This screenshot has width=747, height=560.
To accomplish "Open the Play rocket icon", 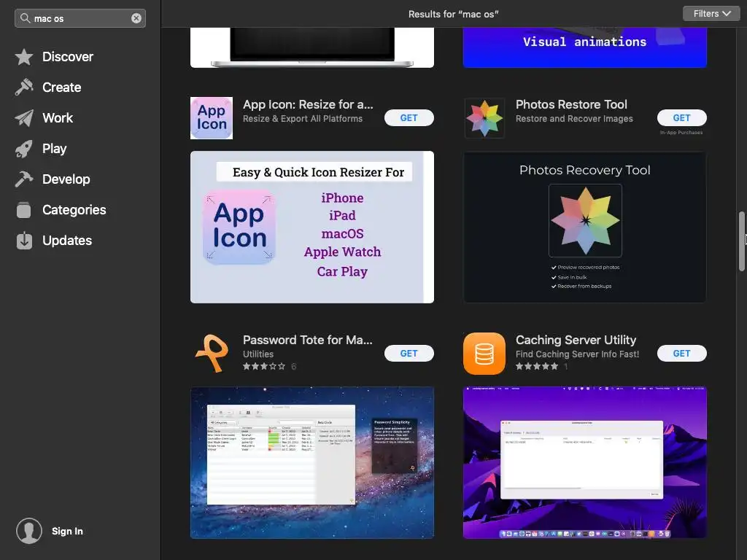I will pos(24,149).
